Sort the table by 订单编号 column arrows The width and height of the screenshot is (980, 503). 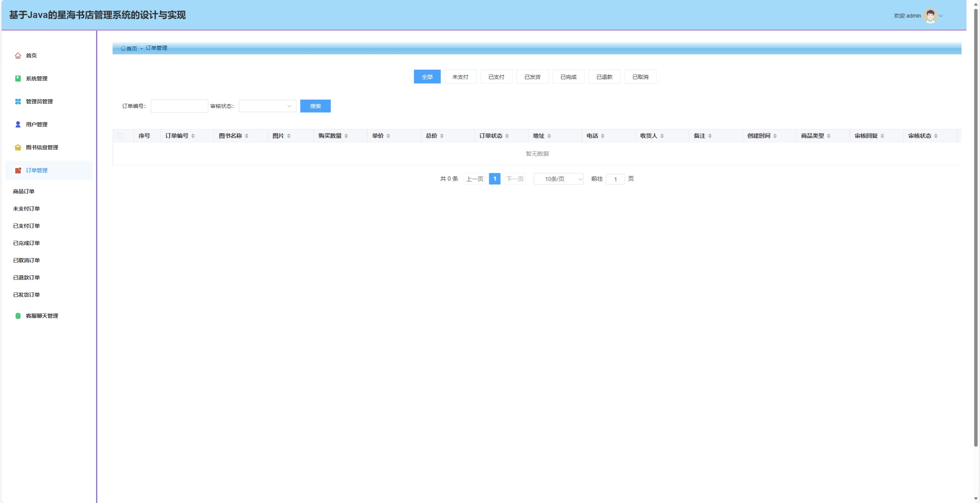click(x=193, y=136)
